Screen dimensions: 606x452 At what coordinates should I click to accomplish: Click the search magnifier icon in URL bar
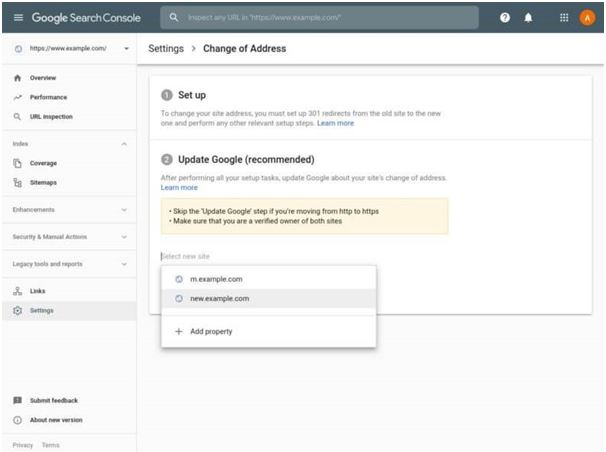click(x=174, y=17)
